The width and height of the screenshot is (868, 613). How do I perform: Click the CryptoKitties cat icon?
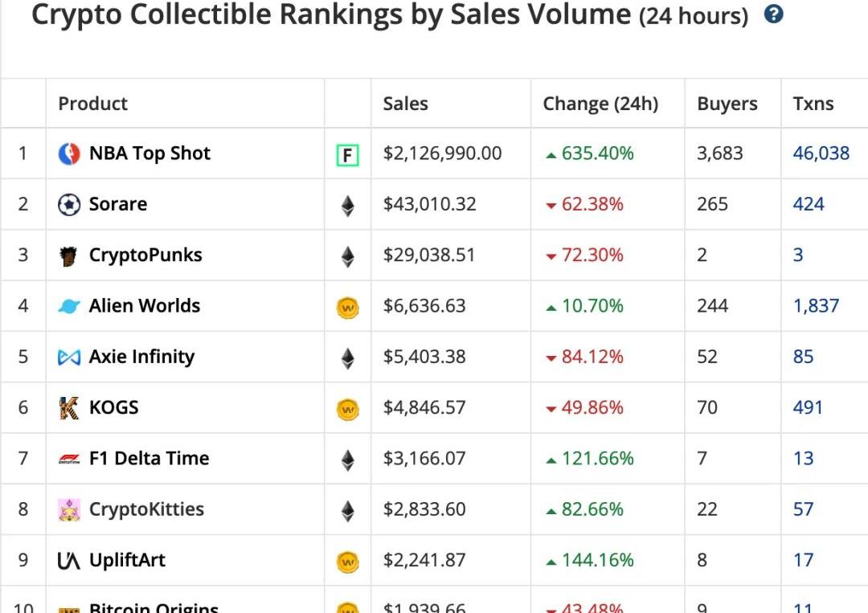(x=69, y=510)
